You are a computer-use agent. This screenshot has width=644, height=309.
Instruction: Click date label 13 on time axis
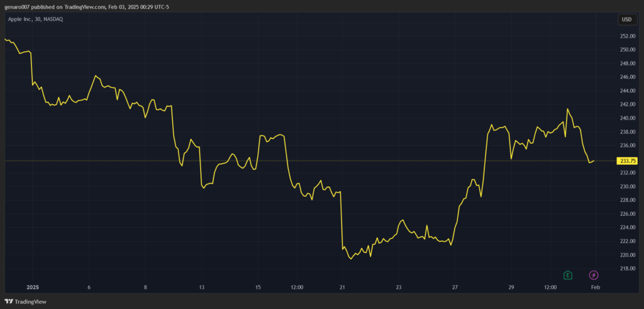202,287
